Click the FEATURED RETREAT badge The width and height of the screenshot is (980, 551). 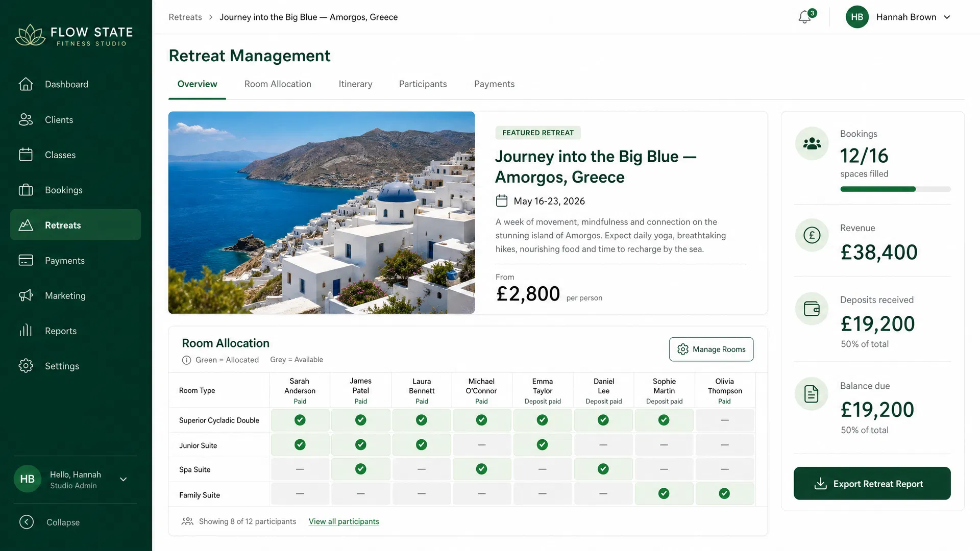[x=538, y=133]
